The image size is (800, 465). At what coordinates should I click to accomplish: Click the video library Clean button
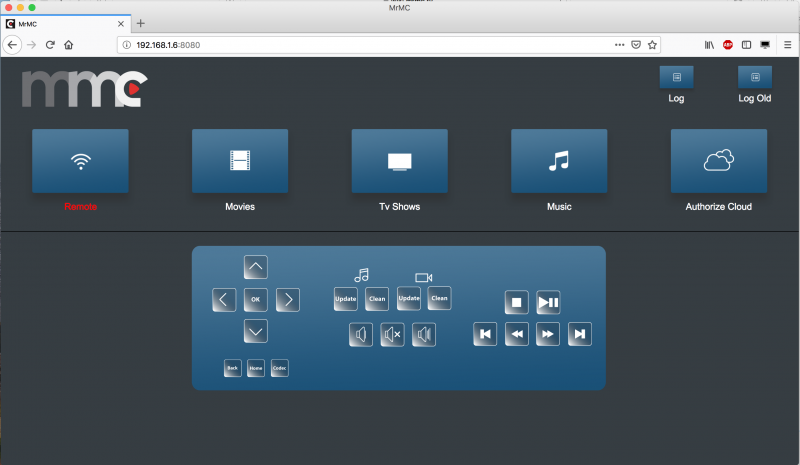point(439,298)
